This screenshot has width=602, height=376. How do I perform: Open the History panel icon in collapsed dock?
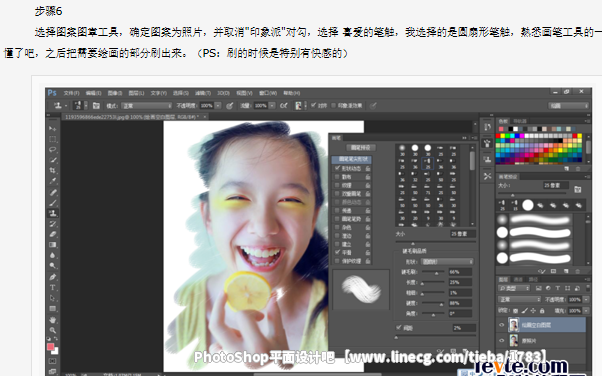(487, 127)
